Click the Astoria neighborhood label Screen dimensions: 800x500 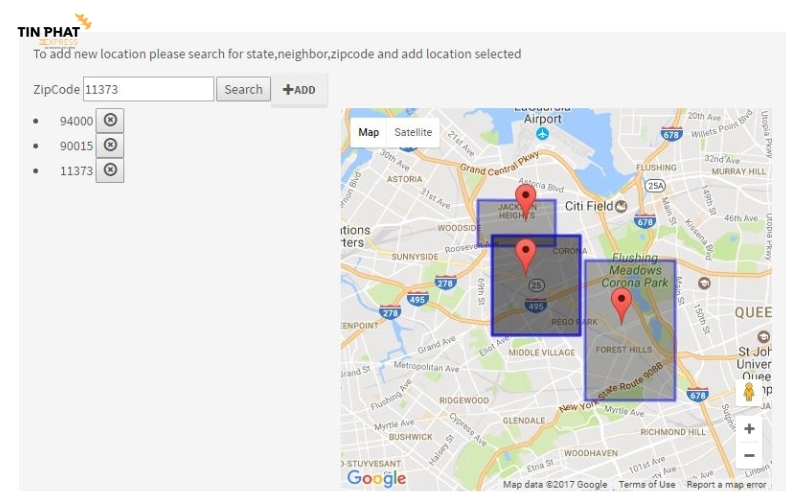coord(405,179)
